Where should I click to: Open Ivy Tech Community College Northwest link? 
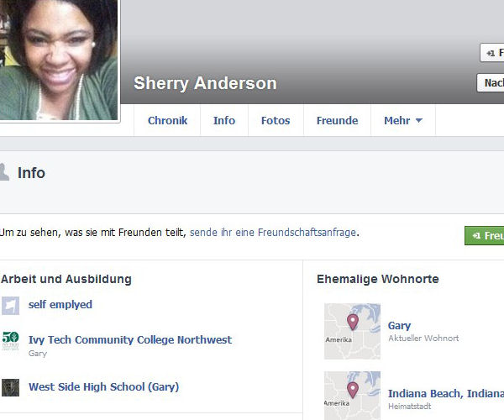(x=130, y=339)
